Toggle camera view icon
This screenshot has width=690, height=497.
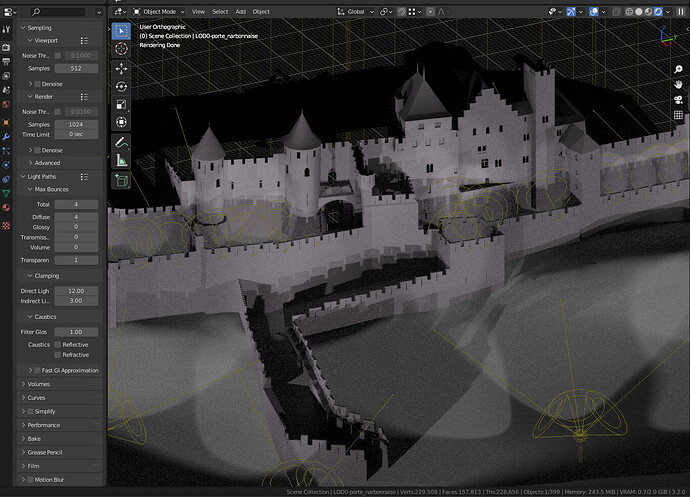pyautogui.click(x=678, y=99)
